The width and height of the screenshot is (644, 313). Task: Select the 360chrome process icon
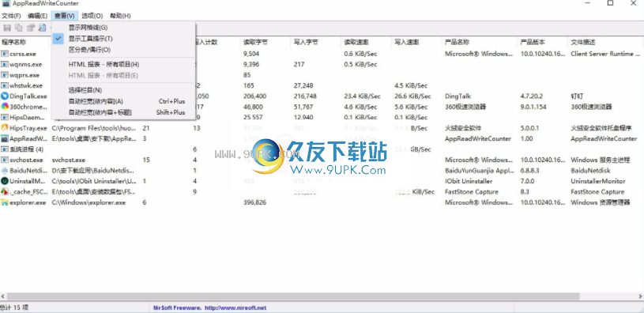5,107
